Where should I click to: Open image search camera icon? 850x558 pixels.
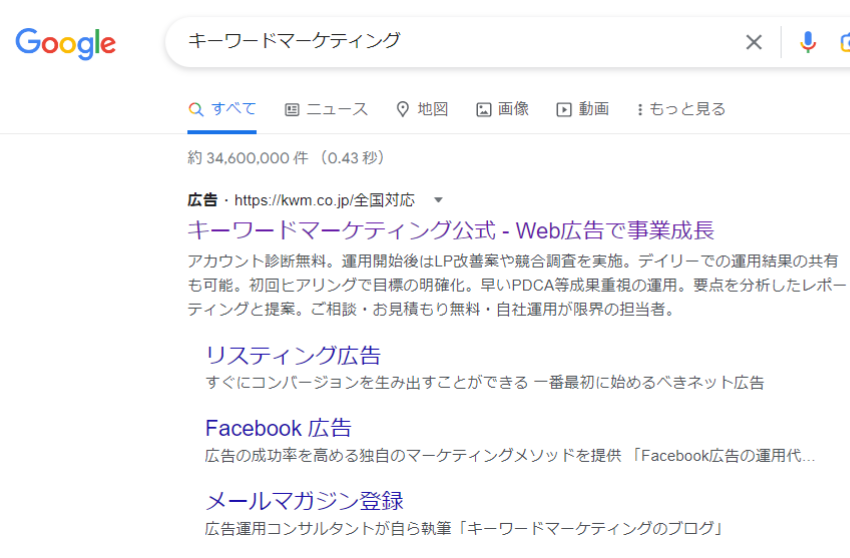845,42
